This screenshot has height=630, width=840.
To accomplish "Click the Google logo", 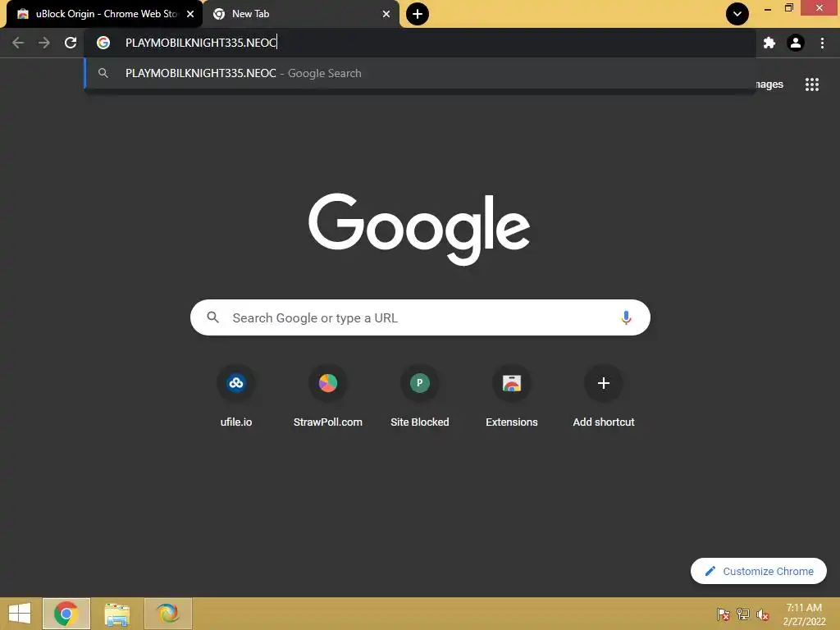I will [x=419, y=229].
